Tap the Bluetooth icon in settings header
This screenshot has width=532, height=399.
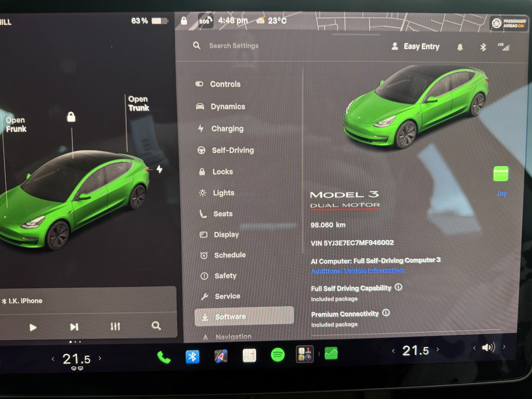(x=483, y=47)
